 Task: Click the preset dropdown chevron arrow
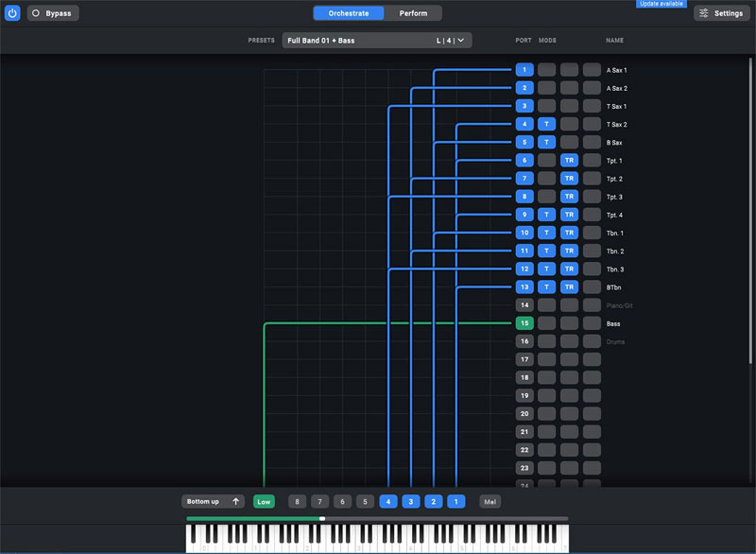(460, 41)
